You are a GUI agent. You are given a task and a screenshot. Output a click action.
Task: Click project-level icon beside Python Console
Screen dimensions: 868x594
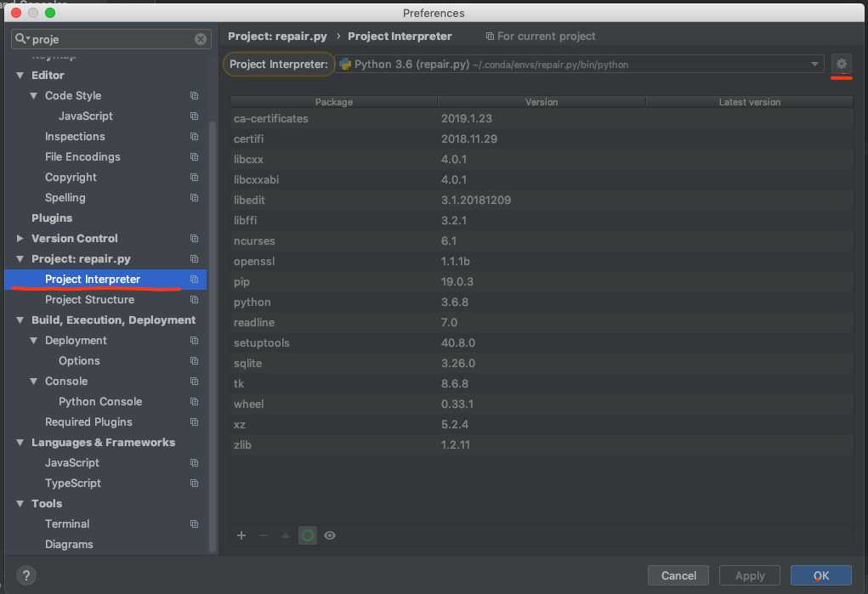[x=195, y=401]
